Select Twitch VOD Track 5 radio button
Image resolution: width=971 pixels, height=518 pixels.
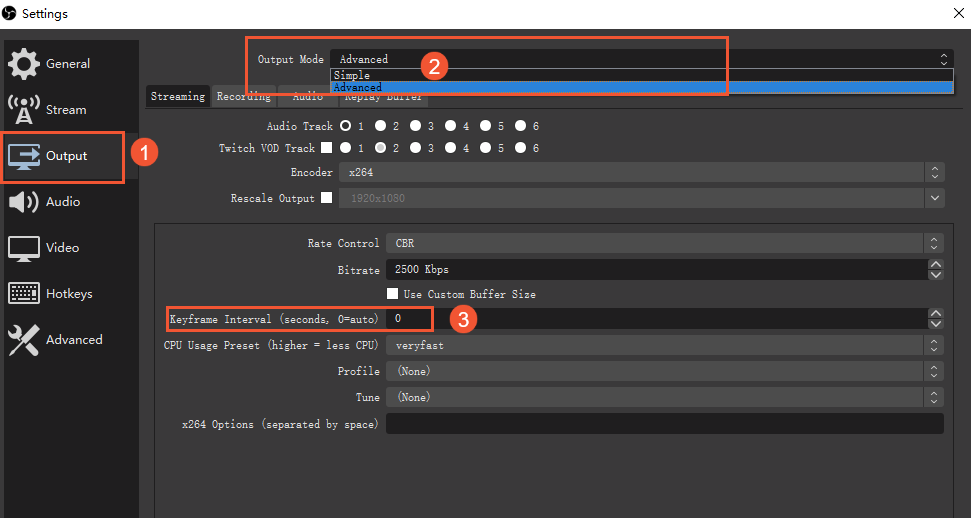pyautogui.click(x=486, y=147)
